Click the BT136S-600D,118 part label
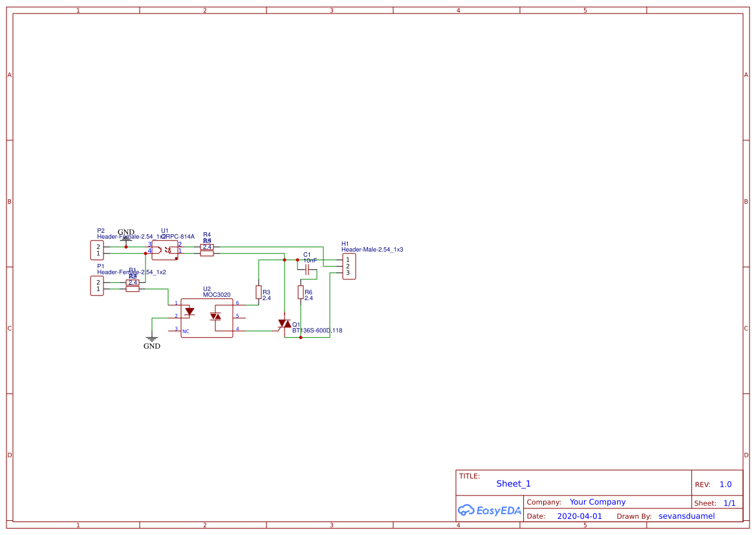Screen dimensions: 756x535 [x=318, y=331]
